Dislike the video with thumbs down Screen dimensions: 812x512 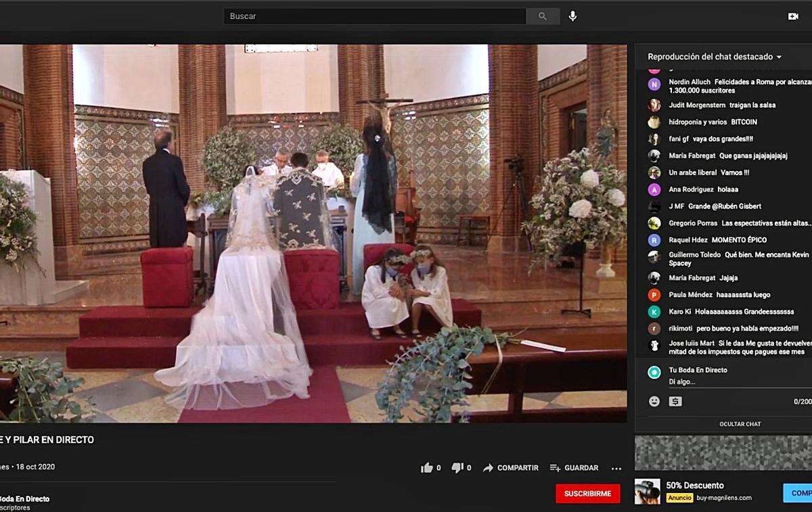[457, 468]
